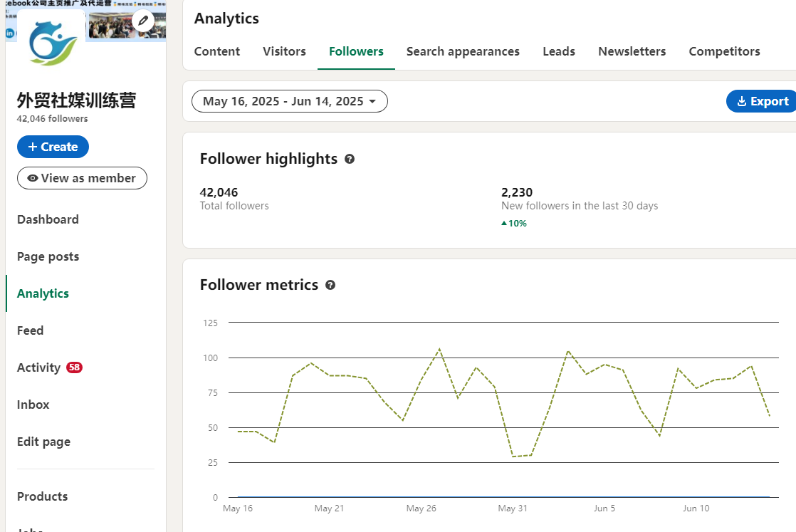Open the date range dropdown

(x=289, y=101)
